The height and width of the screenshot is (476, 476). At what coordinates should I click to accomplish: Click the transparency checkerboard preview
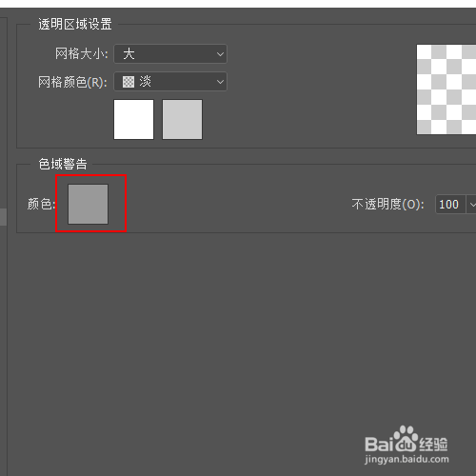pos(446,89)
